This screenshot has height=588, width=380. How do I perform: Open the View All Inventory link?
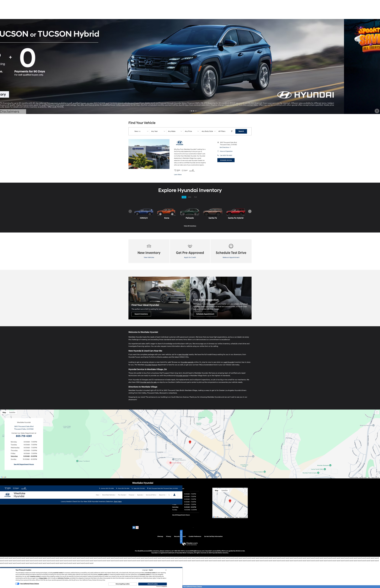tap(190, 226)
